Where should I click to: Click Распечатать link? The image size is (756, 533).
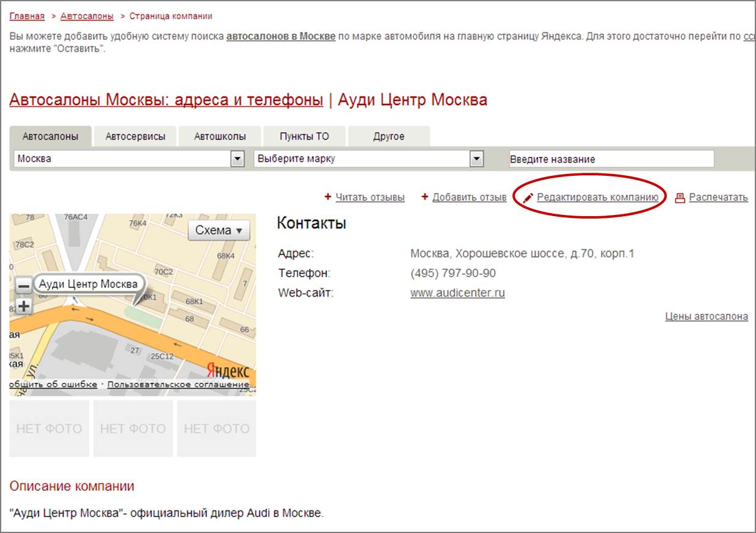coord(719,197)
